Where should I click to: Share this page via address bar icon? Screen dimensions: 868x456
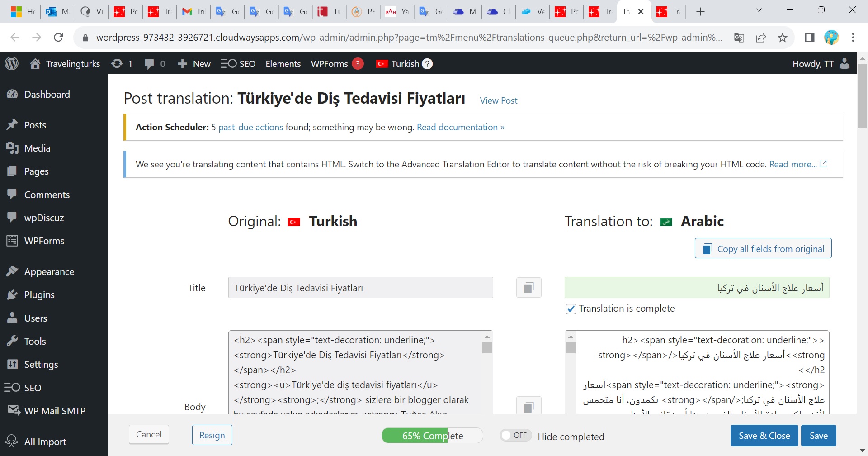click(761, 37)
